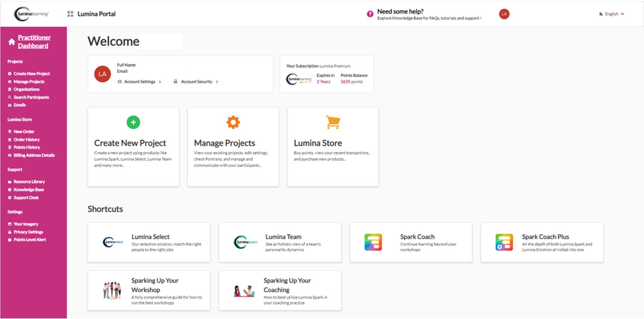Click the chevron after Account Security
This screenshot has width=644, height=319.
[x=217, y=82]
